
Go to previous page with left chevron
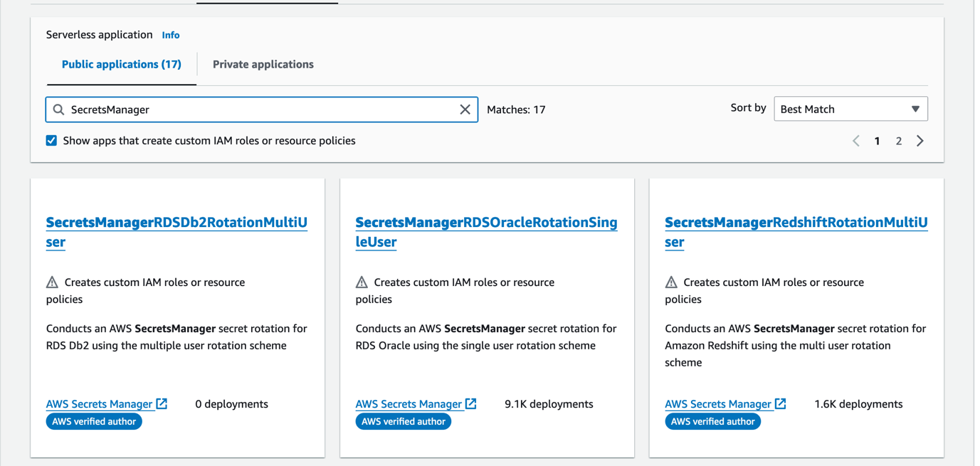point(856,141)
